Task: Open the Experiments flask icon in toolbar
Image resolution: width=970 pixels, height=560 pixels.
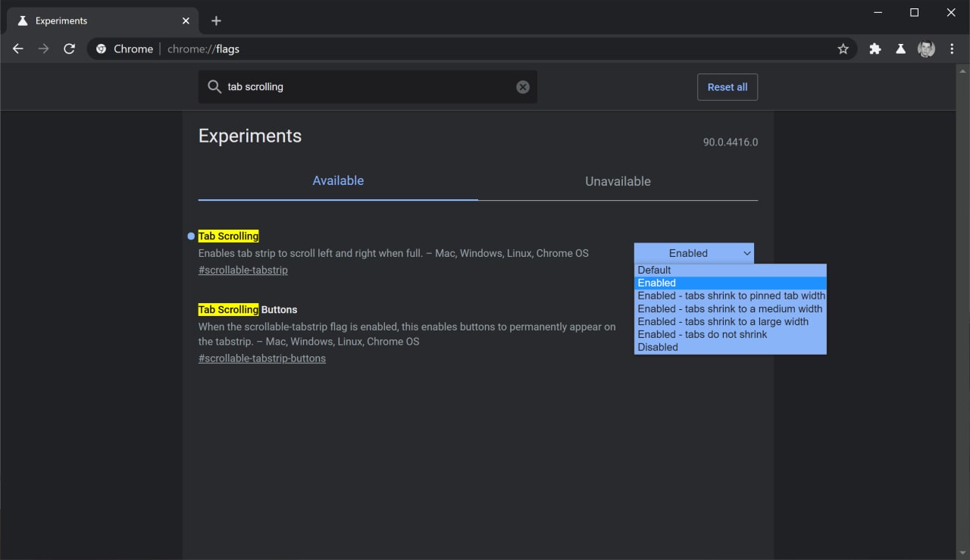Action: pyautogui.click(x=900, y=48)
